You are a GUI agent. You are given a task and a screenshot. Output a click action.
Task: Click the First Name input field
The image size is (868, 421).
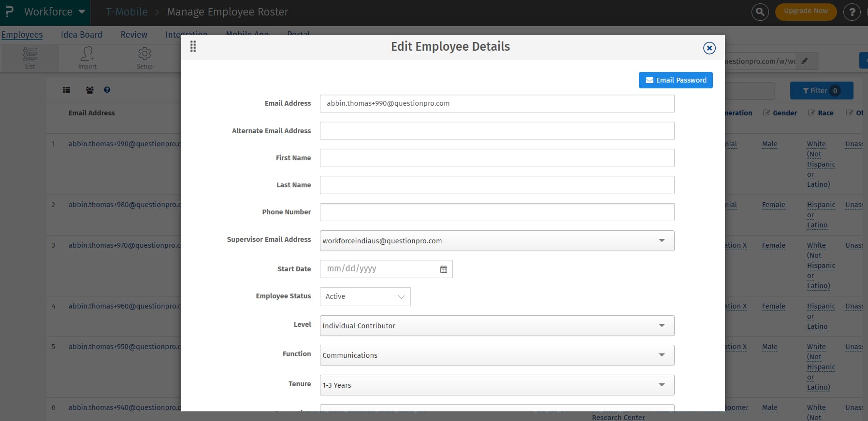coord(497,158)
